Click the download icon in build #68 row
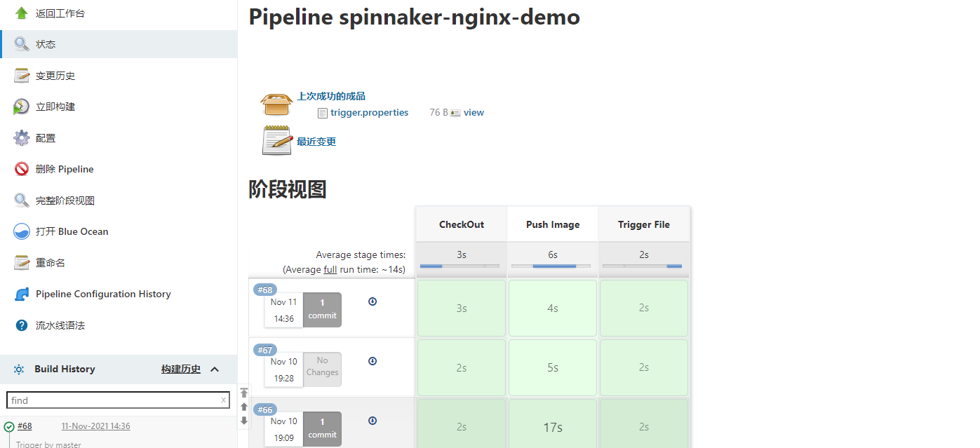This screenshot has width=980, height=448. point(372,301)
